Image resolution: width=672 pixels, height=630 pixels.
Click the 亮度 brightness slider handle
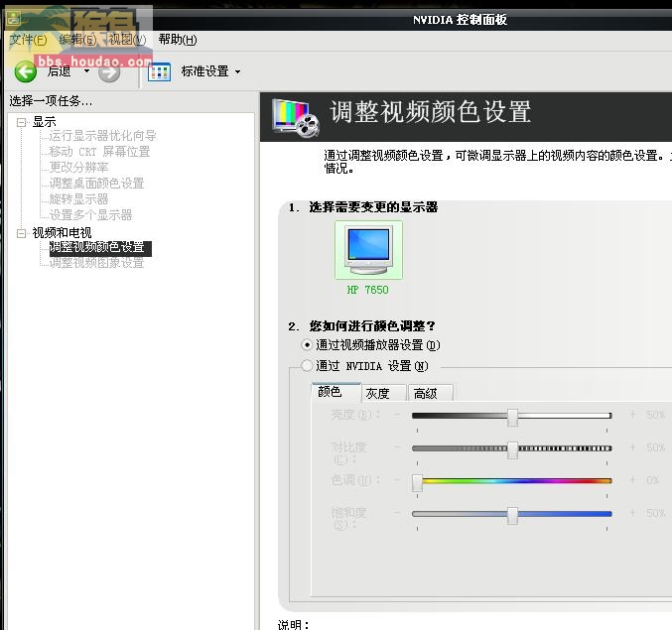tap(512, 417)
